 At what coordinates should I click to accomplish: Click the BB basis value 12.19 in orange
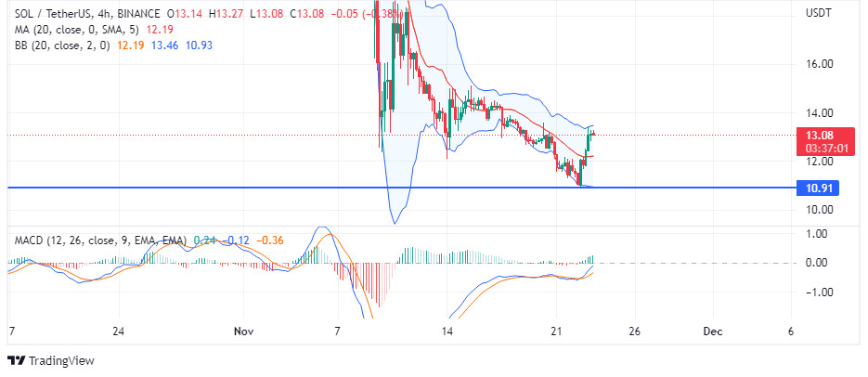tap(131, 45)
